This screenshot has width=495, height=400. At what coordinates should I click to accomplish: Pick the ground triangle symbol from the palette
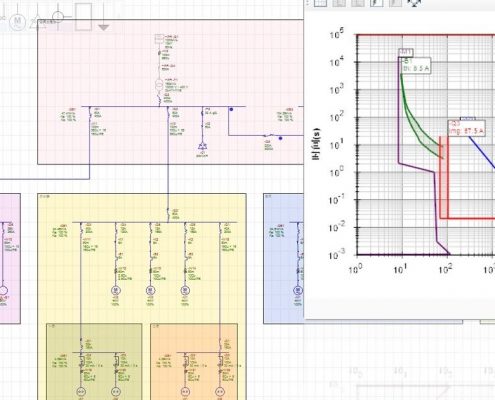point(104,27)
